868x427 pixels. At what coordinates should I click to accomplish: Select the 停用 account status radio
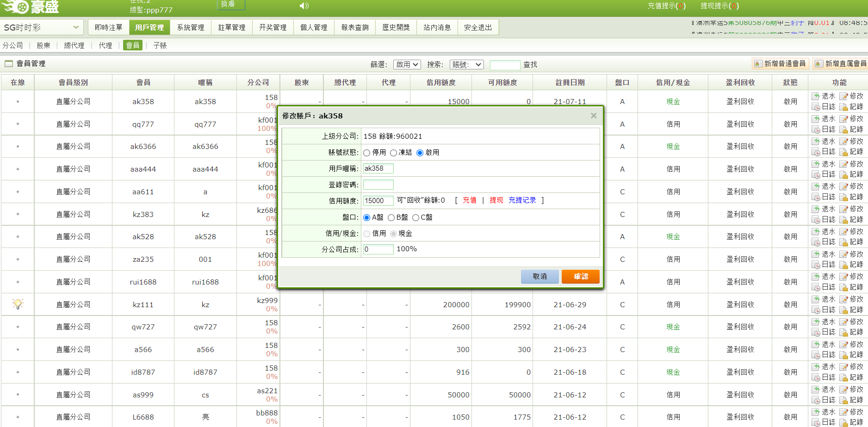pos(367,153)
